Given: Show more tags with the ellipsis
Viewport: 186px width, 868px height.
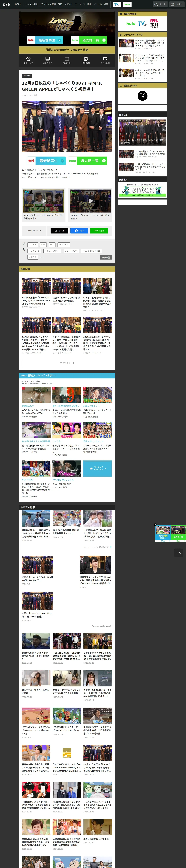Looking at the screenshot, I should pos(42,258).
